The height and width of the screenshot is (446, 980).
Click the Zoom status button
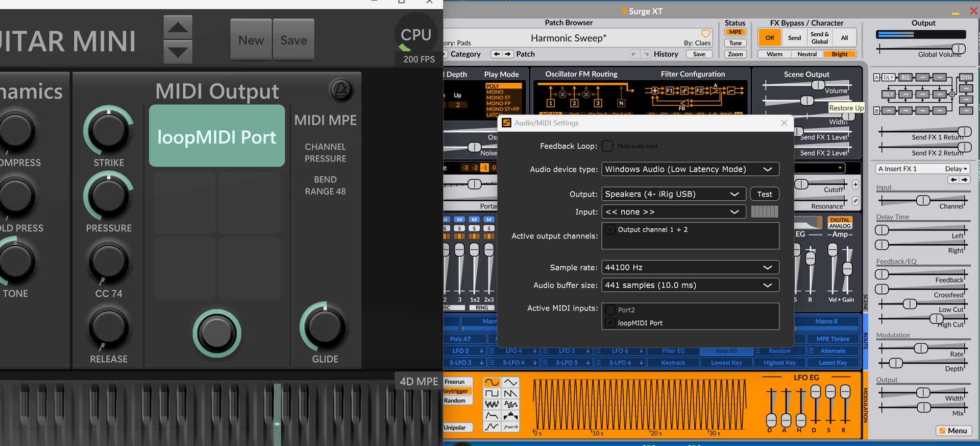[x=735, y=54]
